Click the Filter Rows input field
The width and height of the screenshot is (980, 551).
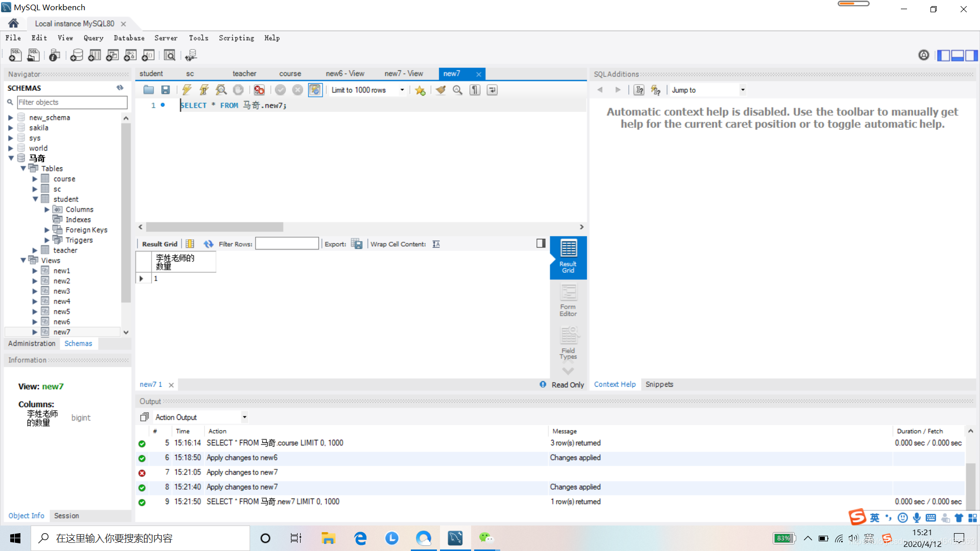[x=287, y=244]
